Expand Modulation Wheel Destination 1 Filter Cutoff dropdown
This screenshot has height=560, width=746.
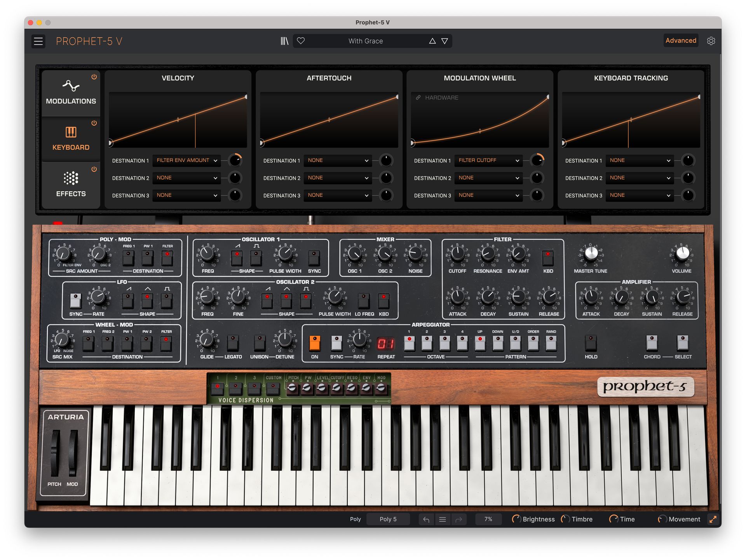[488, 160]
